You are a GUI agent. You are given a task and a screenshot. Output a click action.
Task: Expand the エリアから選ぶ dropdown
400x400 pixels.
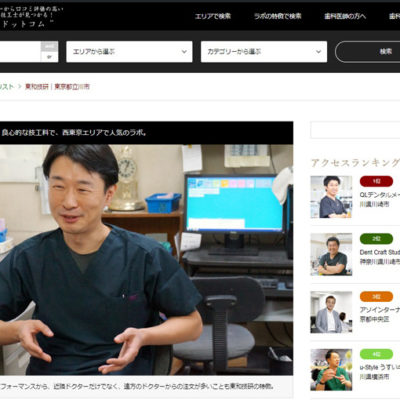tap(129, 52)
